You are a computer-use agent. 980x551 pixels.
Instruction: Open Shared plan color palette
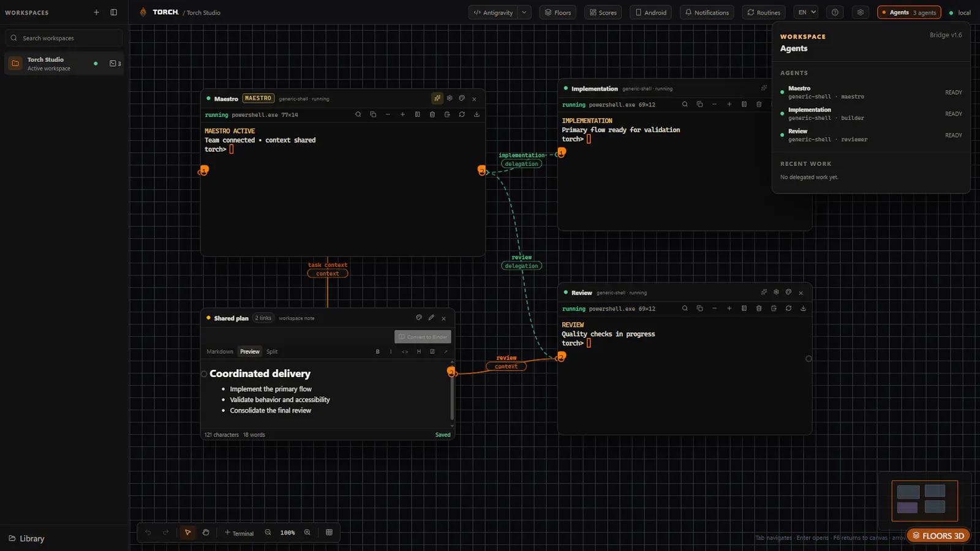(x=419, y=318)
